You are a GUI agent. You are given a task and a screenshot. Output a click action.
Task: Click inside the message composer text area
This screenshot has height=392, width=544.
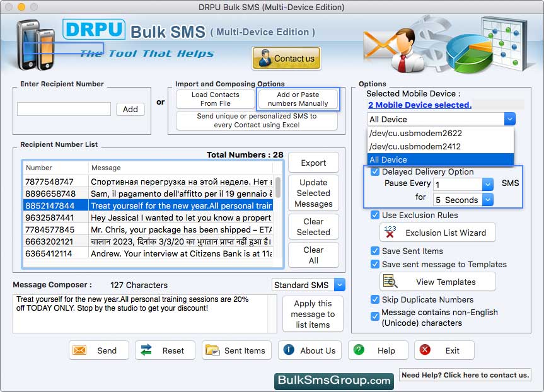coord(145,314)
